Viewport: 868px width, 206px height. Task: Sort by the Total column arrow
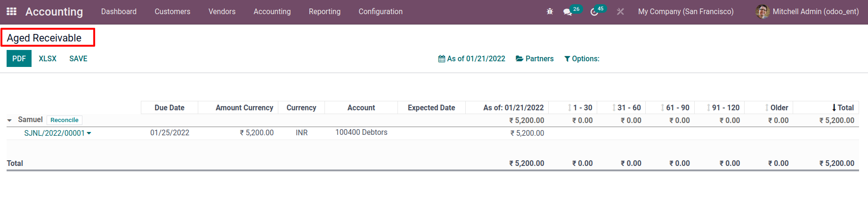point(834,107)
